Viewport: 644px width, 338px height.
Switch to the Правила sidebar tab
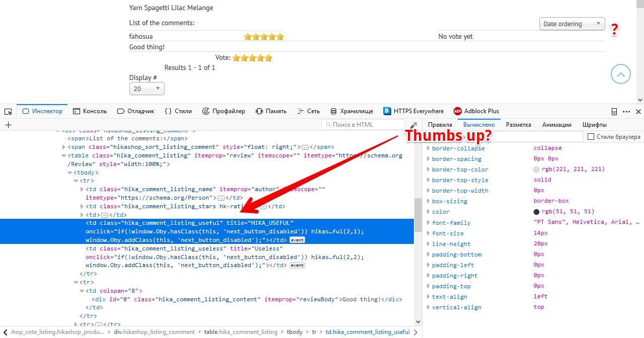click(440, 125)
